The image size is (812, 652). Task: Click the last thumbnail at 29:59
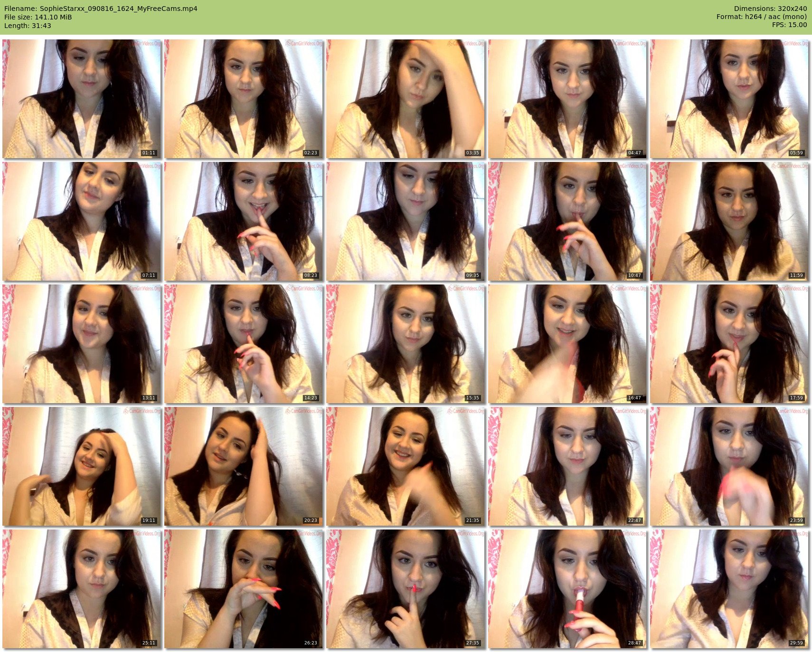point(729,589)
